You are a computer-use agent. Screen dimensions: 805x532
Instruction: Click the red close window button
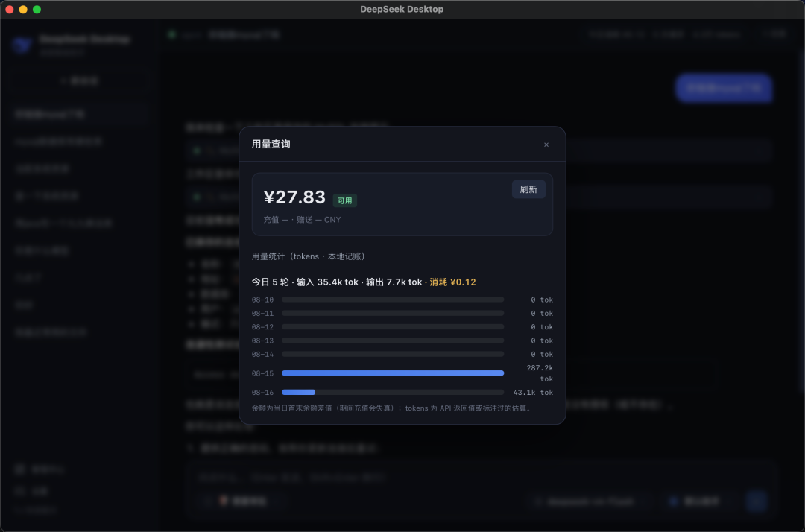pyautogui.click(x=9, y=9)
